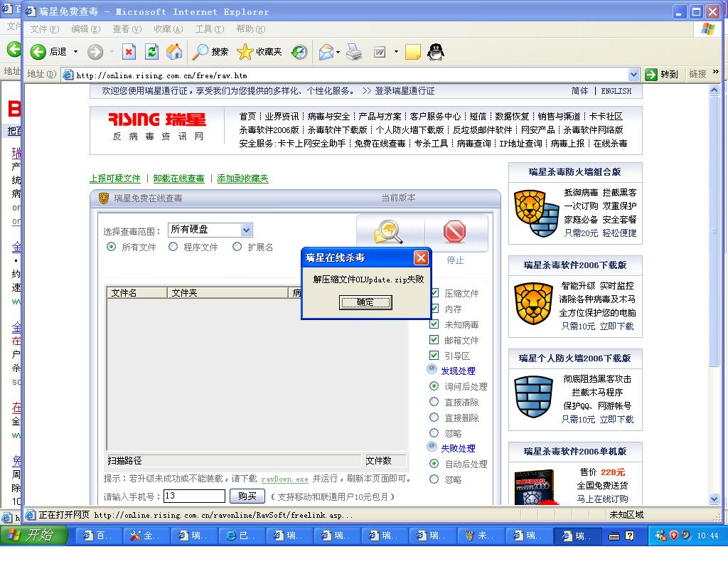Open the 帮助(H) menu
Screen dimensions: 728x569
tap(251, 29)
